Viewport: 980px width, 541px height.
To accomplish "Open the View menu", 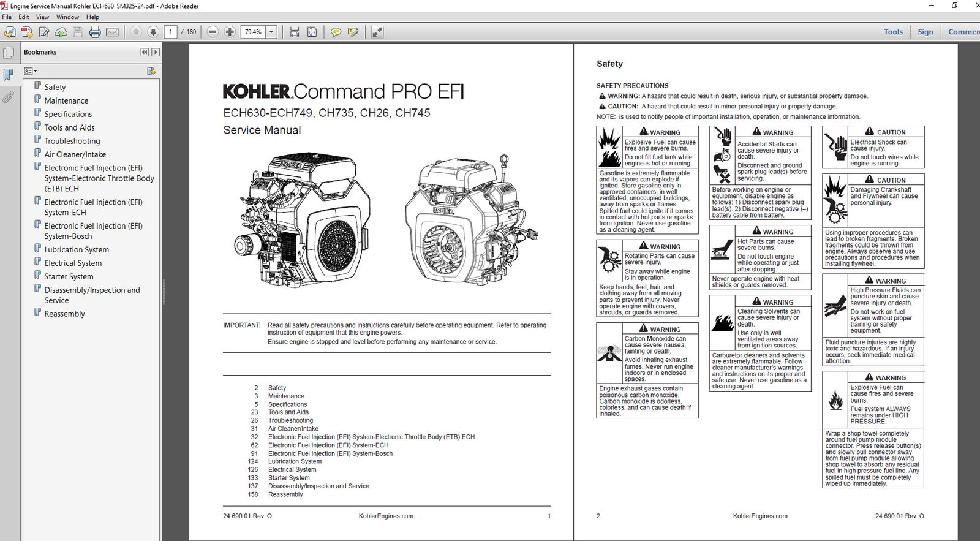I will pyautogui.click(x=42, y=17).
